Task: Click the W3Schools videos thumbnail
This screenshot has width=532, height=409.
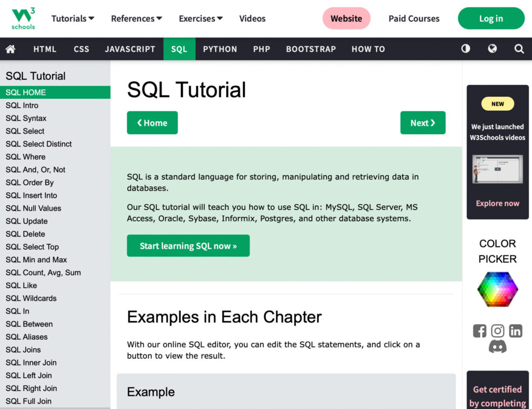Action: pos(498,169)
